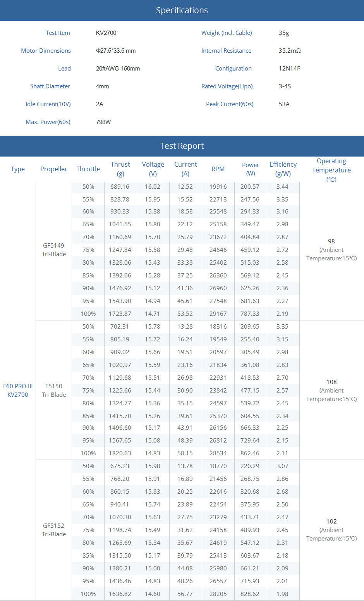Click the Operating Temperature column header

[331, 170]
